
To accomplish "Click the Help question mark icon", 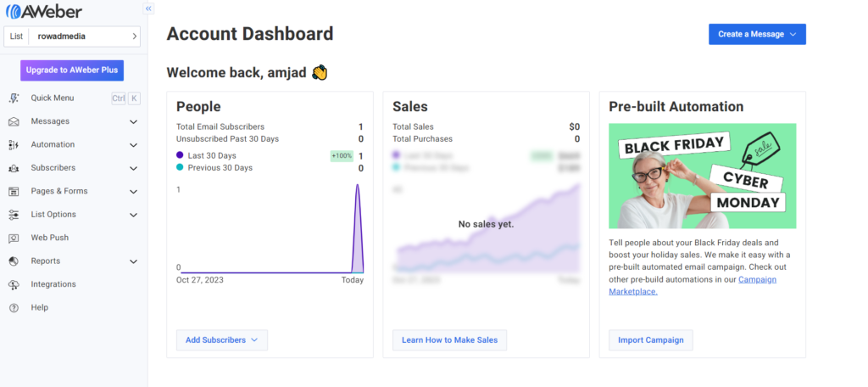I will (x=14, y=308).
